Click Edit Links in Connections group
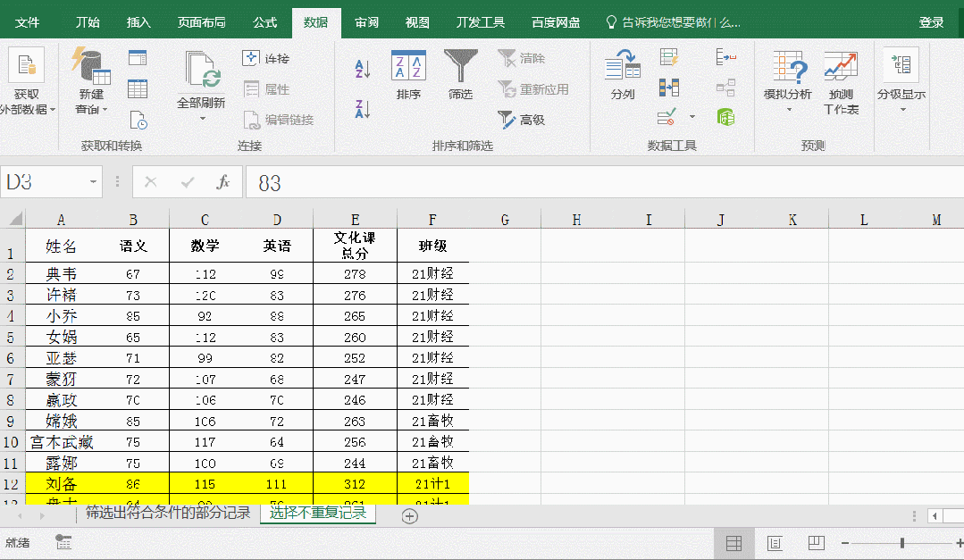Screen dimensions: 964x560 pos(279,120)
